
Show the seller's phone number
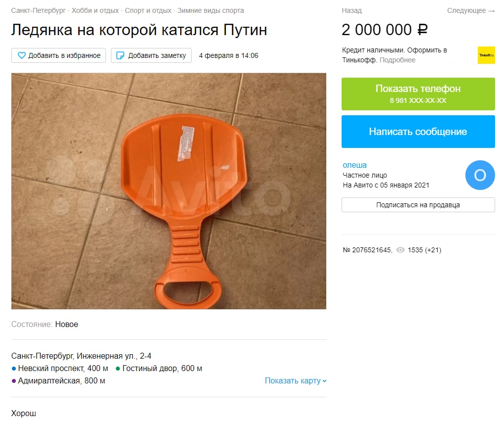tap(418, 94)
